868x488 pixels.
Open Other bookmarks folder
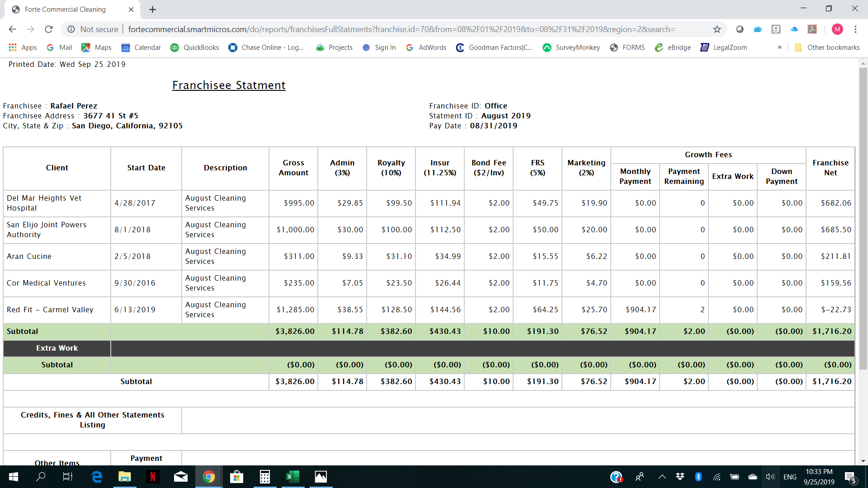click(x=827, y=47)
